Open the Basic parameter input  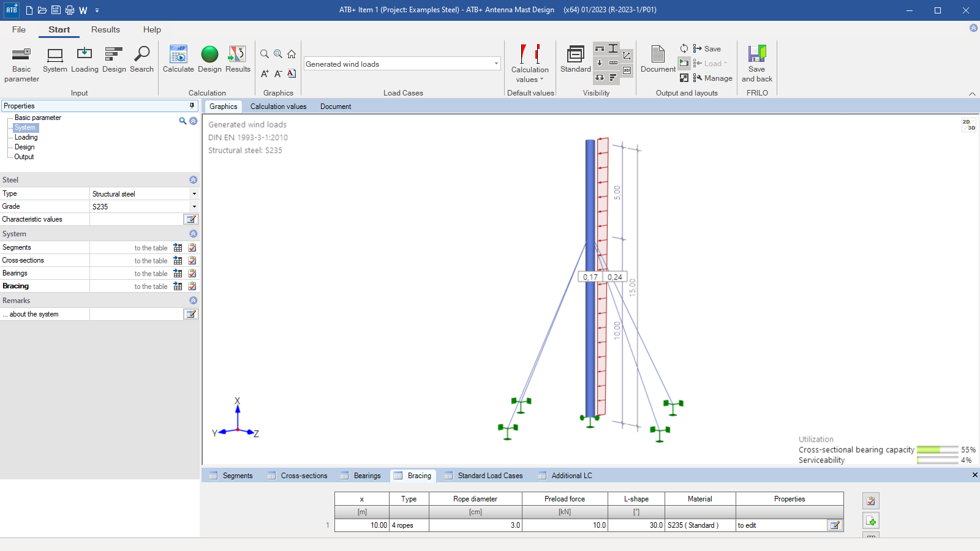tap(21, 64)
